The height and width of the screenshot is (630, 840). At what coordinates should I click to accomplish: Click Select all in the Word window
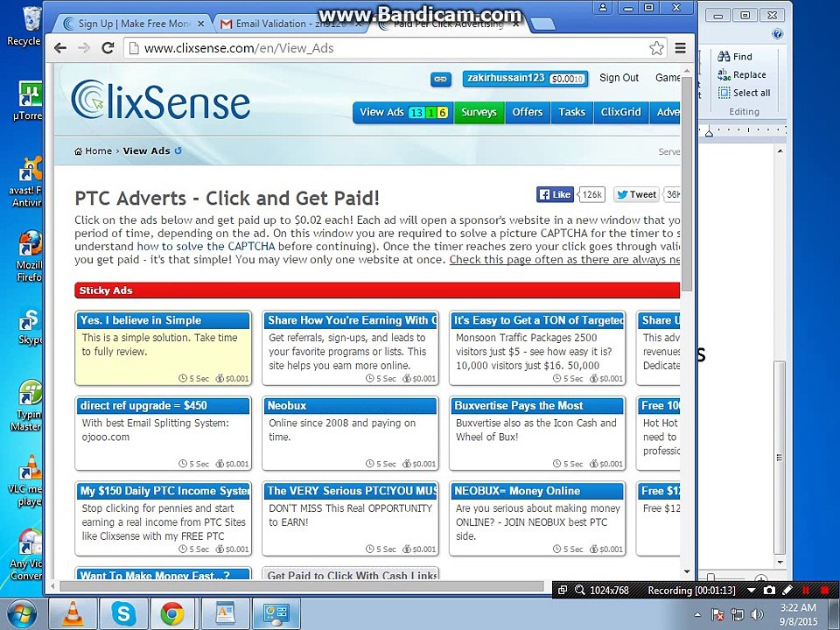(x=744, y=93)
